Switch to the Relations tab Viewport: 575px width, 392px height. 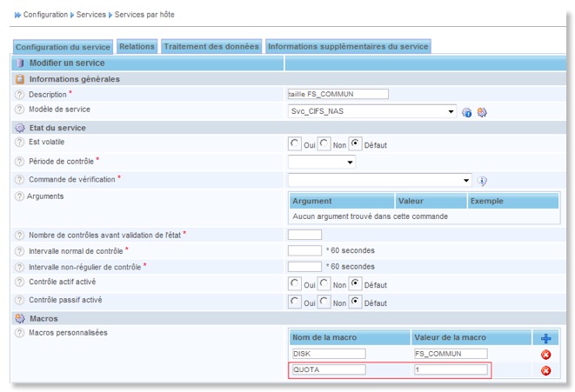click(x=137, y=46)
